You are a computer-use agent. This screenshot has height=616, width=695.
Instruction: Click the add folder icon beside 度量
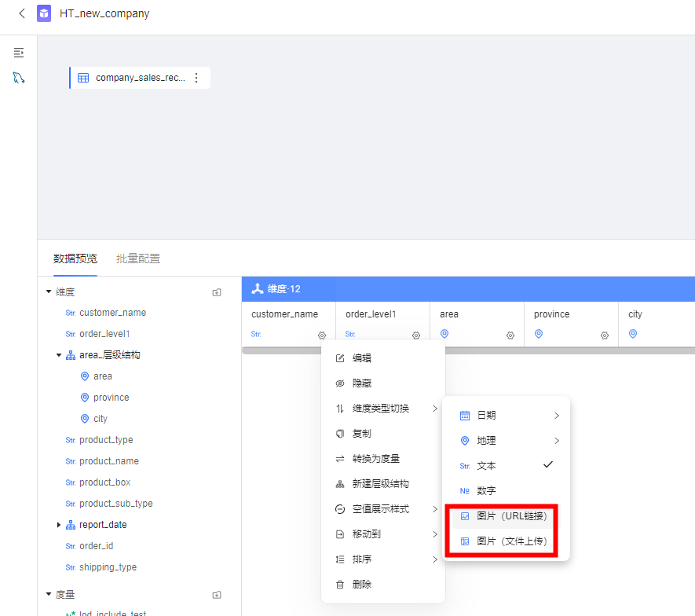217,595
